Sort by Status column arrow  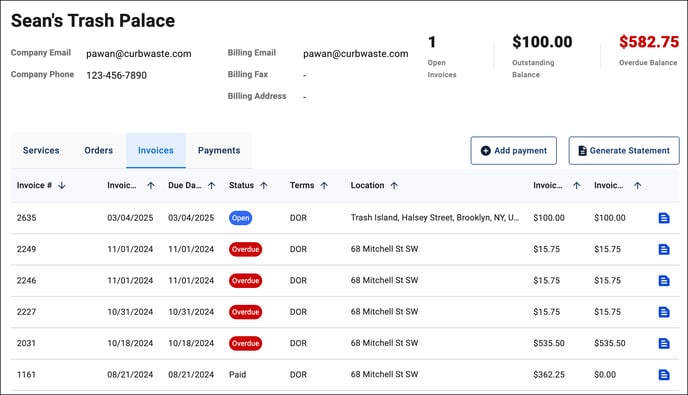tap(264, 186)
